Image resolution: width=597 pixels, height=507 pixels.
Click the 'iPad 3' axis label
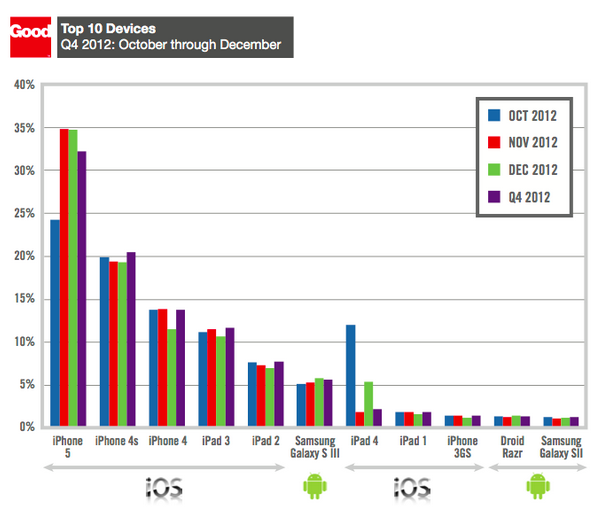(x=216, y=441)
